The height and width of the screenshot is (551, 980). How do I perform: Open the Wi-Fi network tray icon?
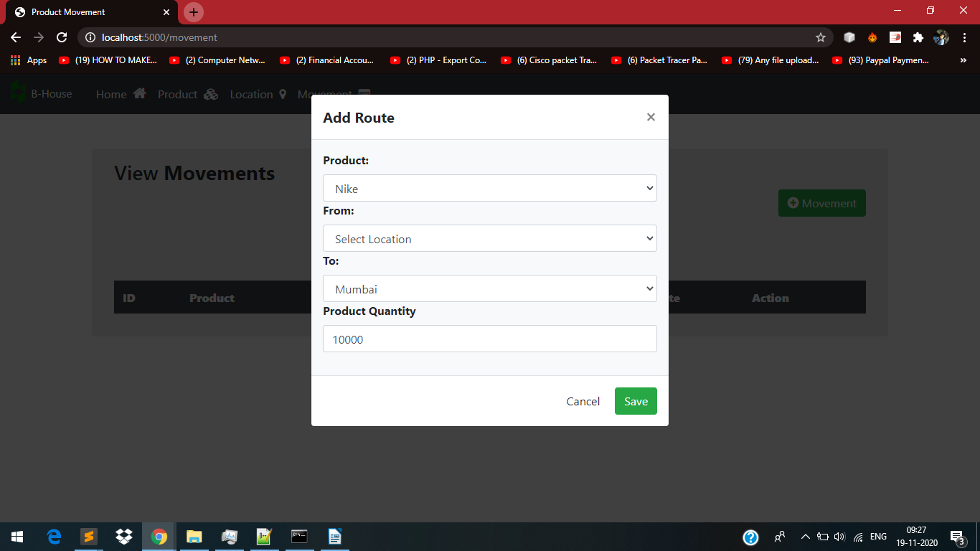858,537
